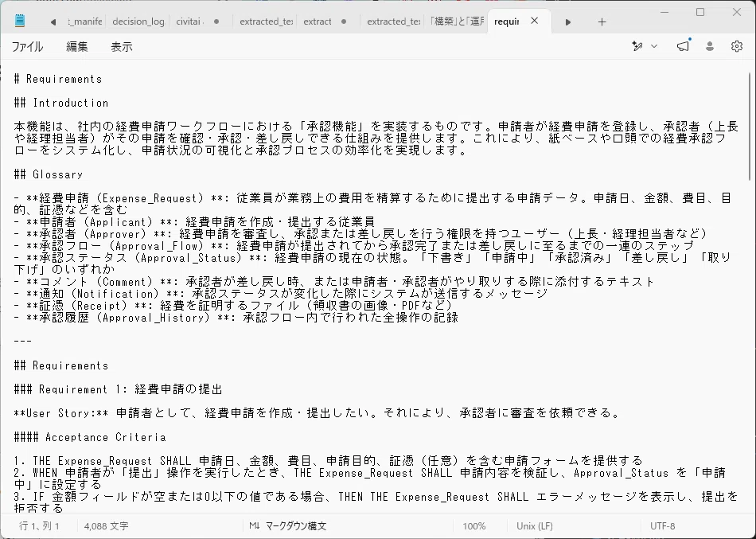Expand the Copilot rewrite dropdown chevron
This screenshot has width=756, height=539.
pos(654,46)
